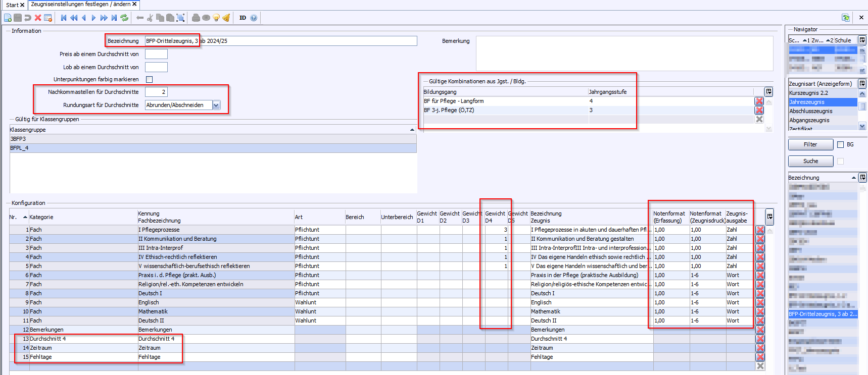The width and height of the screenshot is (868, 375).
Task: Go to the next record arrow
Action: coord(93,18)
